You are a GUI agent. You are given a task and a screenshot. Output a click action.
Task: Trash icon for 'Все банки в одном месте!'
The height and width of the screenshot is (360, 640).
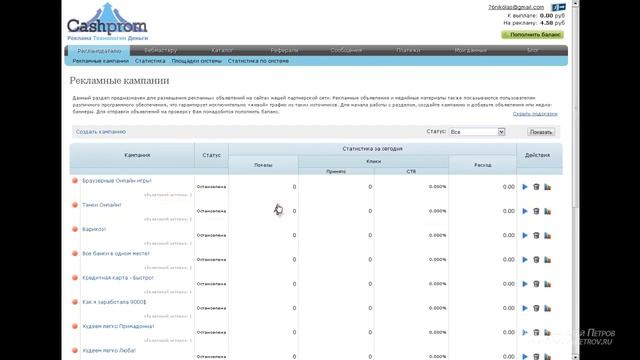536,260
